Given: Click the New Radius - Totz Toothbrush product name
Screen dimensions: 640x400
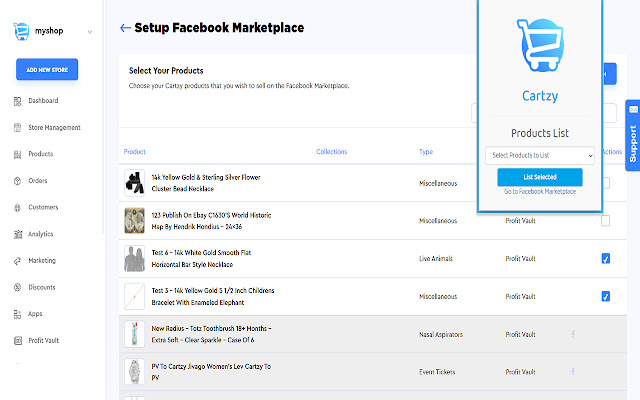Looking at the screenshot, I should click(x=211, y=334).
